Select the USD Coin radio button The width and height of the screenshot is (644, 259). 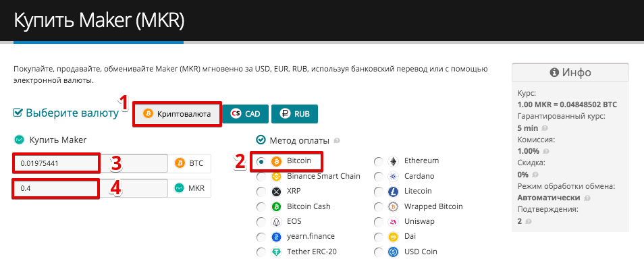(378, 252)
